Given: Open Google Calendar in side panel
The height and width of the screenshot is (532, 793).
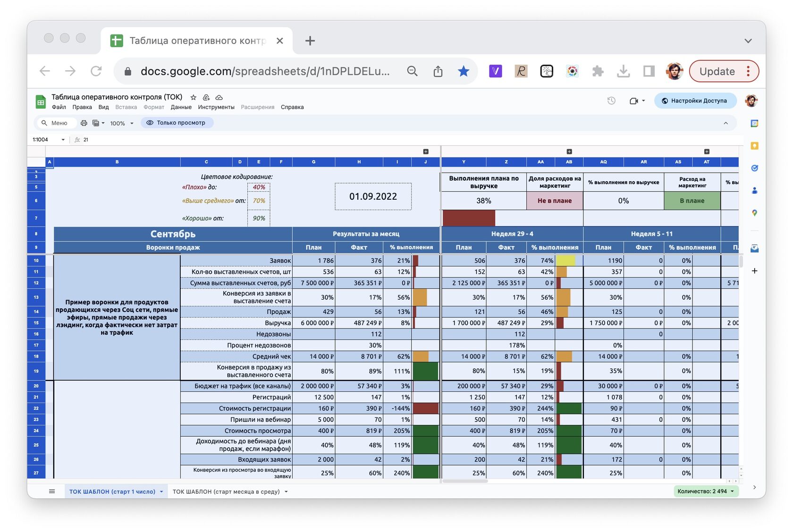Looking at the screenshot, I should coord(754,123).
